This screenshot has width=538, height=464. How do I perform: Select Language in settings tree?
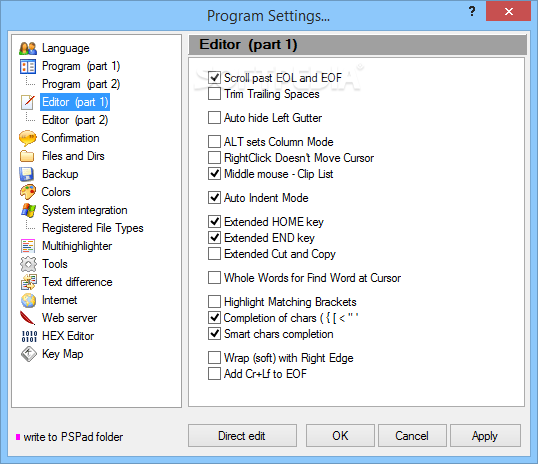pyautogui.click(x=66, y=48)
